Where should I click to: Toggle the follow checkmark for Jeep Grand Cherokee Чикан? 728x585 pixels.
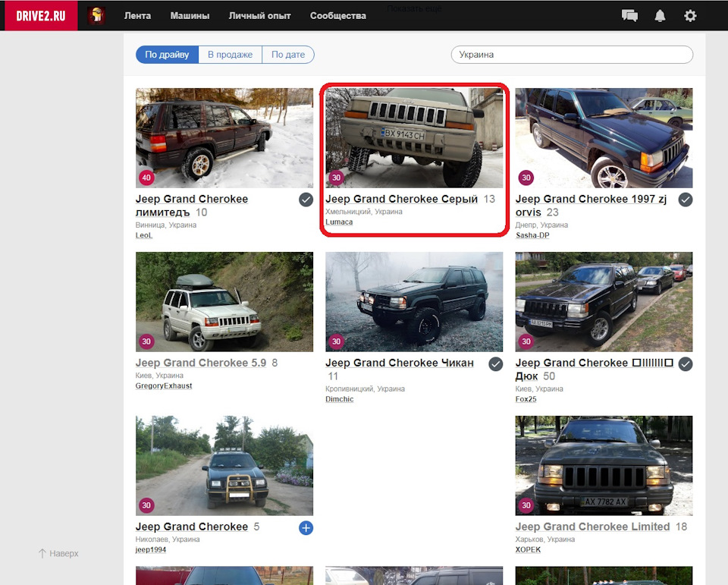(x=496, y=364)
